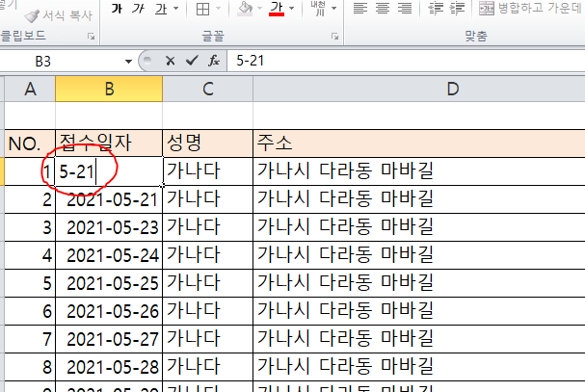The image size is (585, 392).
Task: Open font (글꼴) group dialog launcher
Action: tap(334, 37)
